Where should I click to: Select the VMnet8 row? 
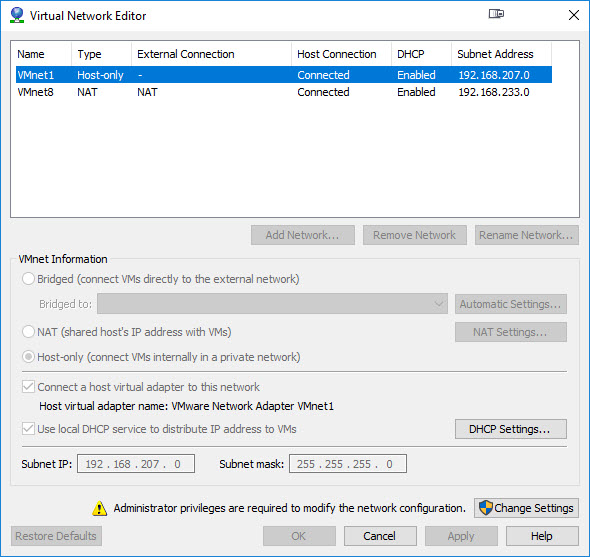pyautogui.click(x=284, y=92)
